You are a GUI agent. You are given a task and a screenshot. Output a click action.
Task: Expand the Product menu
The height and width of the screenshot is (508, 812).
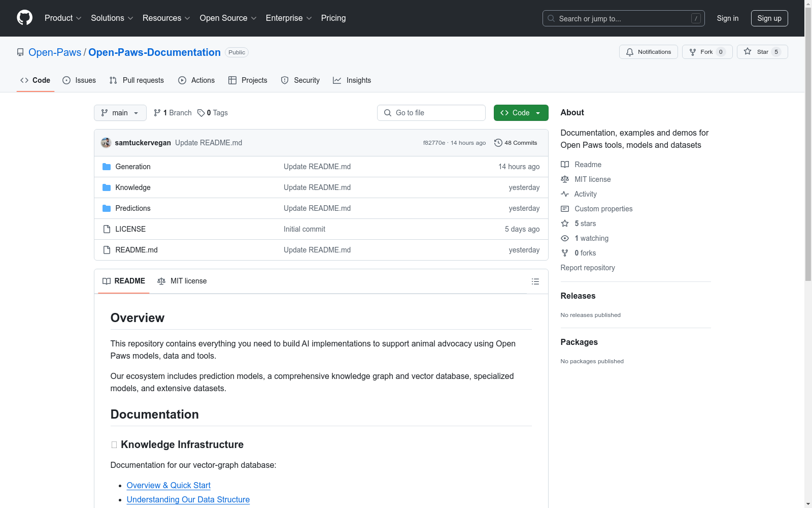coord(63,18)
